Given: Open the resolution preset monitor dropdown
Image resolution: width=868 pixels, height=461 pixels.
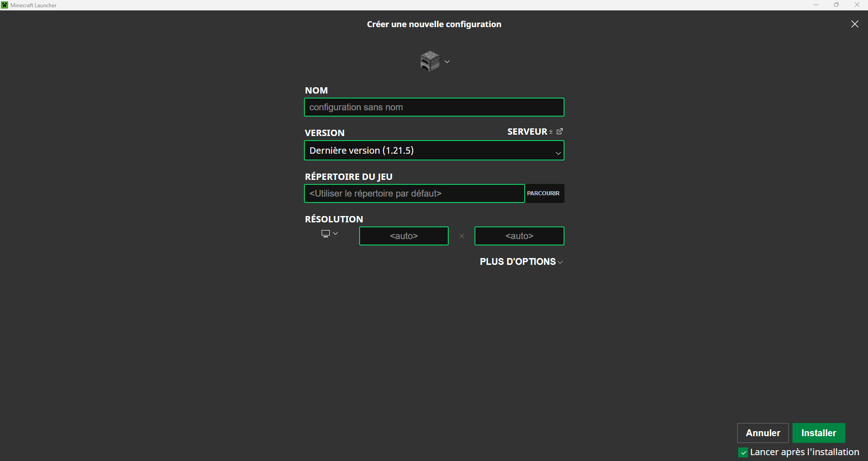Looking at the screenshot, I should [330, 234].
